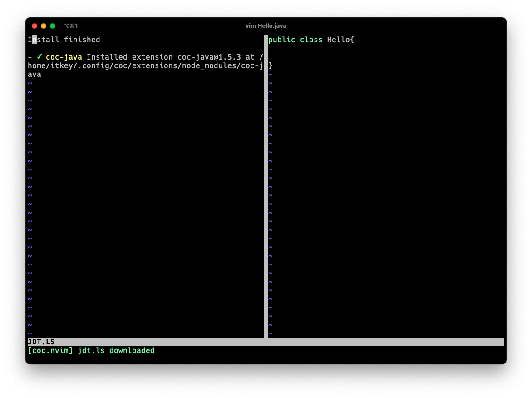Screen dimensions: 532x398
Task: Click the green maximize window button
Action: 53,26
